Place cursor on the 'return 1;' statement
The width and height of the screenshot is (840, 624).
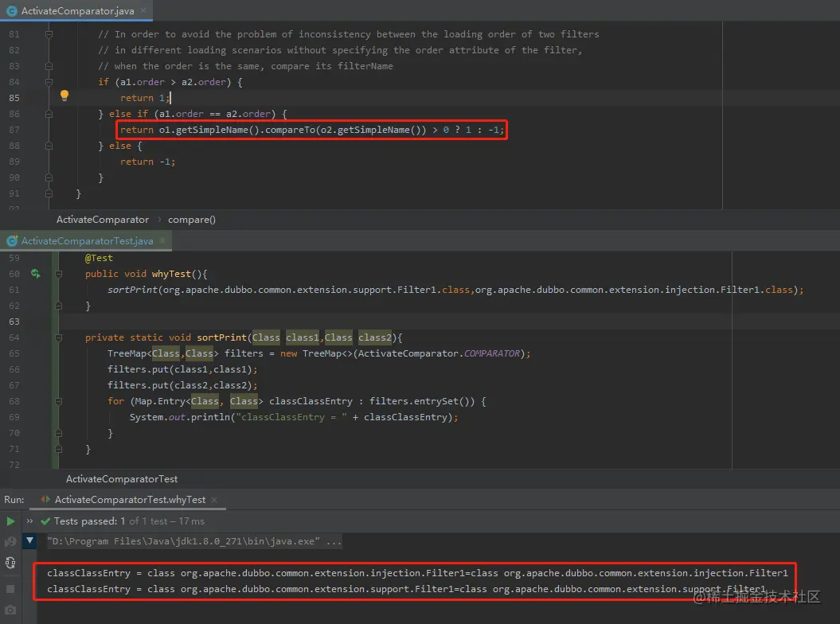pyautogui.click(x=145, y=98)
